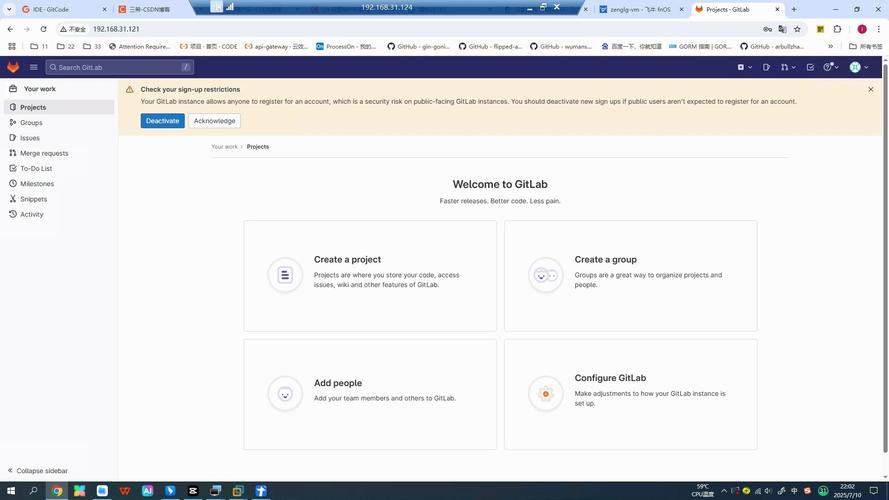Open Activity in the sidebar
The width and height of the screenshot is (889, 500).
point(59,214)
